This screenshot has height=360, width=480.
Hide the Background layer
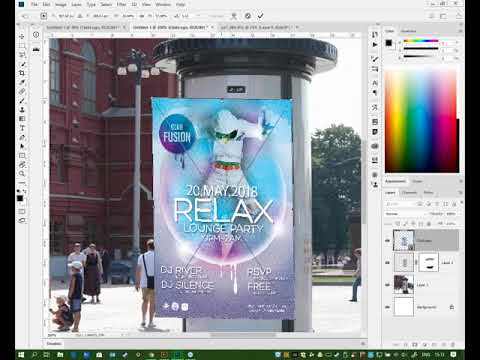388,307
